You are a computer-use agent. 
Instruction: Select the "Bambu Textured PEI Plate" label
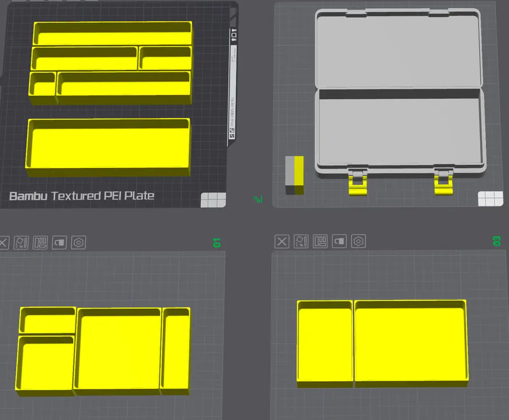tap(81, 195)
